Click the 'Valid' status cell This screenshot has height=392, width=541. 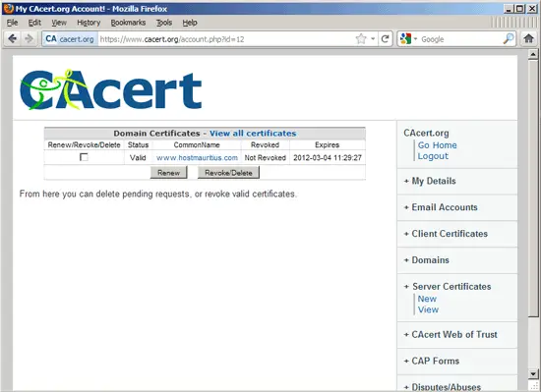click(138, 158)
